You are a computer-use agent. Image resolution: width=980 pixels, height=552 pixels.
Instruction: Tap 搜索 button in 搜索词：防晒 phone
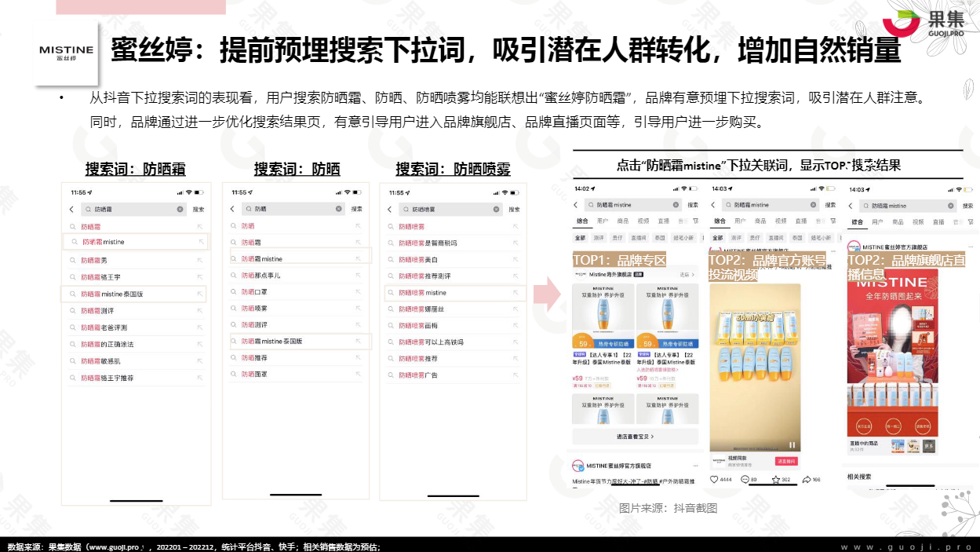[x=357, y=209]
